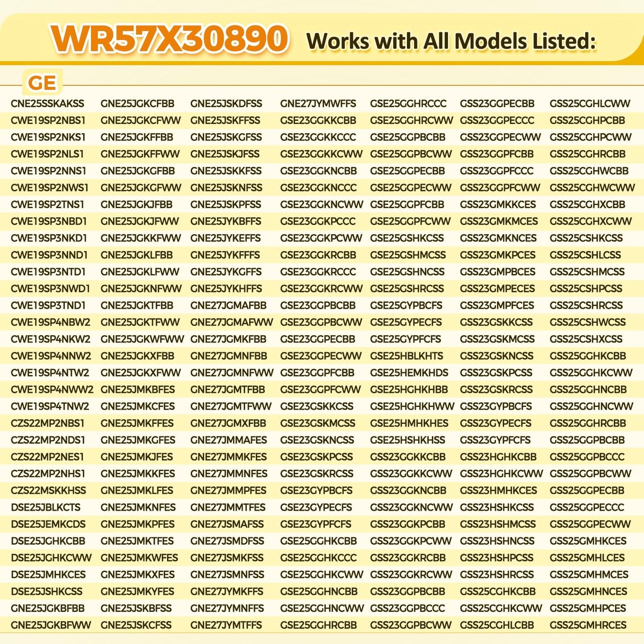The height and width of the screenshot is (644, 644).
Task: Select model GSE25HBLKHTS
Action: click(x=407, y=356)
